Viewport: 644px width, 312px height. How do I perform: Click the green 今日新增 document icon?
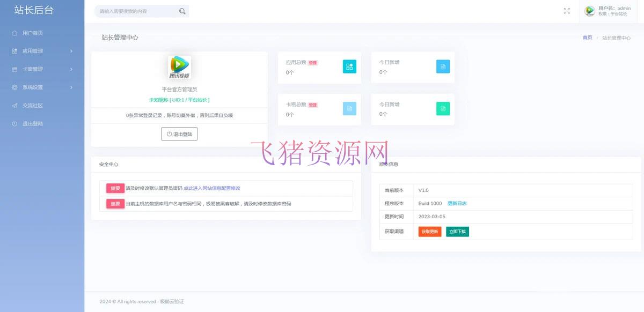click(443, 109)
